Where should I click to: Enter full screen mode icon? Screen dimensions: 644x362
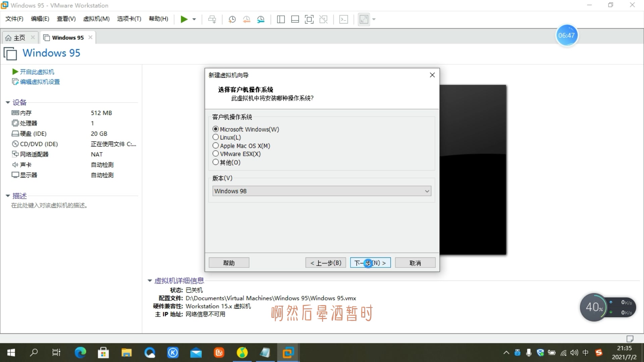(309, 19)
